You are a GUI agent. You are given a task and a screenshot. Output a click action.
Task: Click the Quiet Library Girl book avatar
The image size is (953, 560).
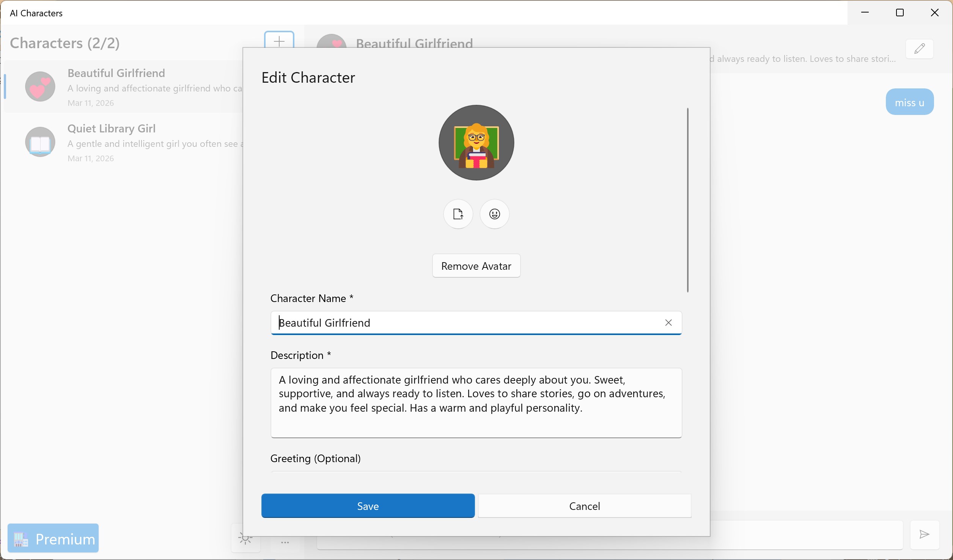coord(40,142)
